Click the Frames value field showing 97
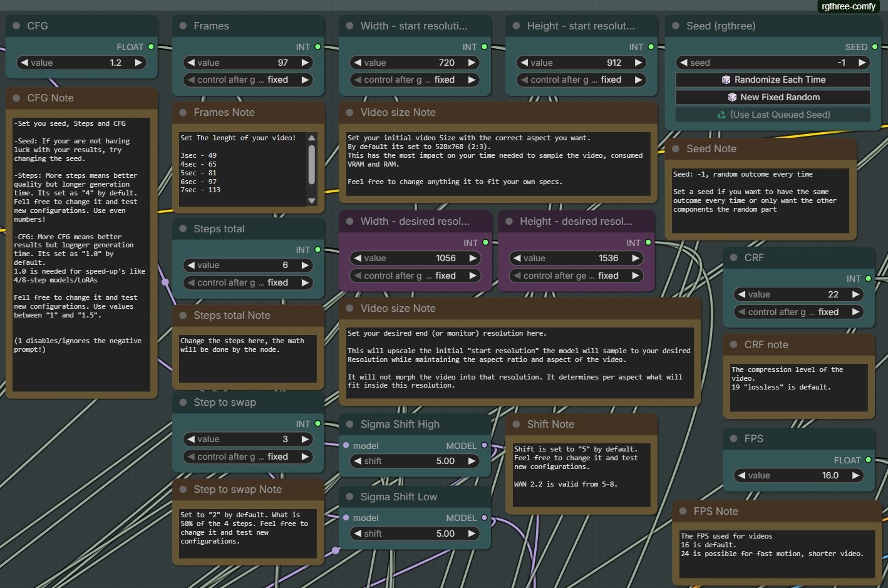 (x=248, y=63)
